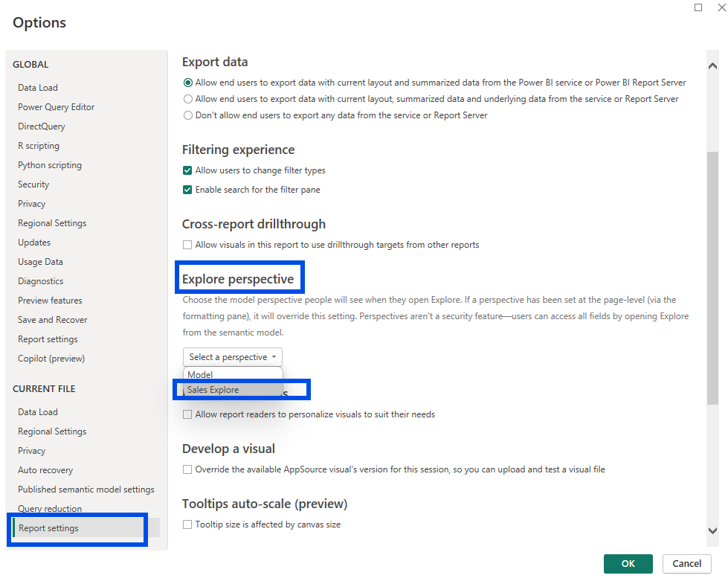
Task: Close the Options dialog window
Action: (722, 7)
